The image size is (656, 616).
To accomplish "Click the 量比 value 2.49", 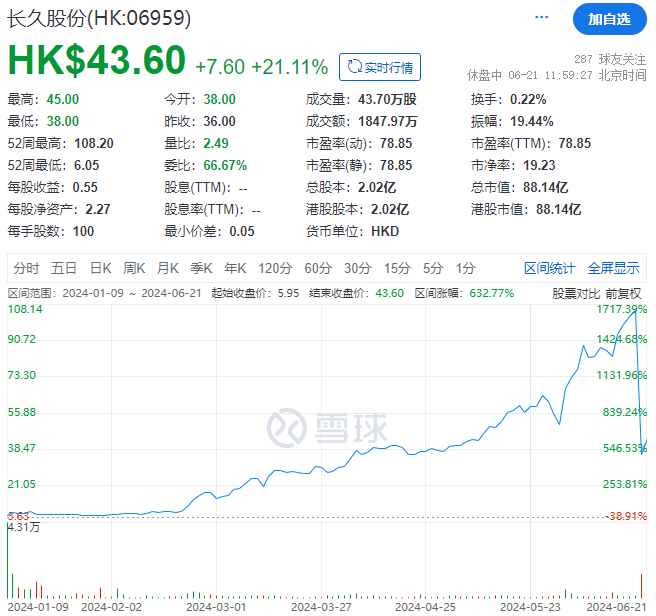I will click(216, 143).
